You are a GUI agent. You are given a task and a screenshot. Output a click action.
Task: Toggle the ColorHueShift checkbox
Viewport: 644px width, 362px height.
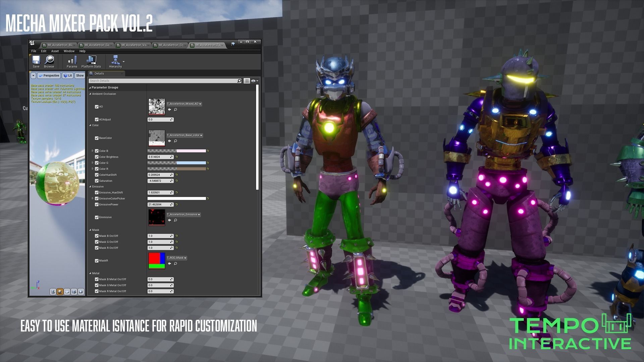coord(97,175)
